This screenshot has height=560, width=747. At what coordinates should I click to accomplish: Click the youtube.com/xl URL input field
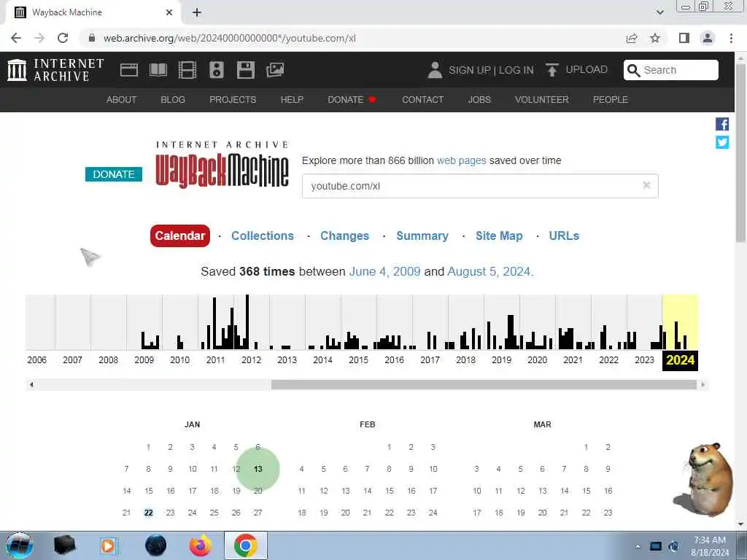pos(480,186)
